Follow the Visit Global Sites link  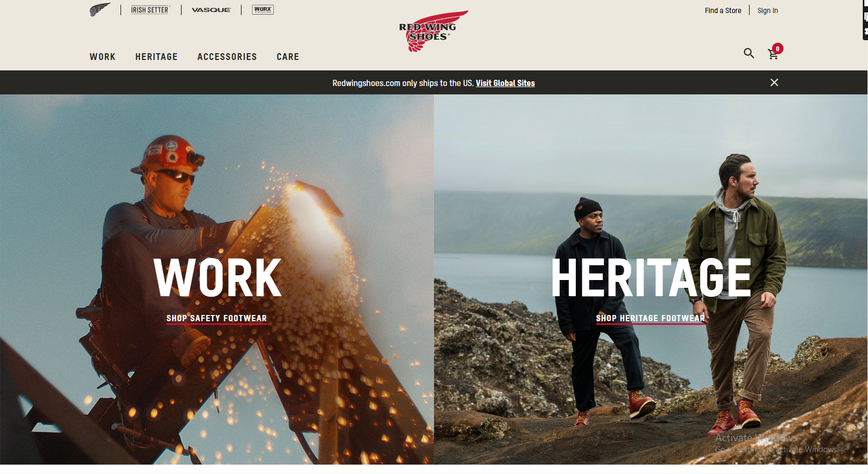click(505, 83)
